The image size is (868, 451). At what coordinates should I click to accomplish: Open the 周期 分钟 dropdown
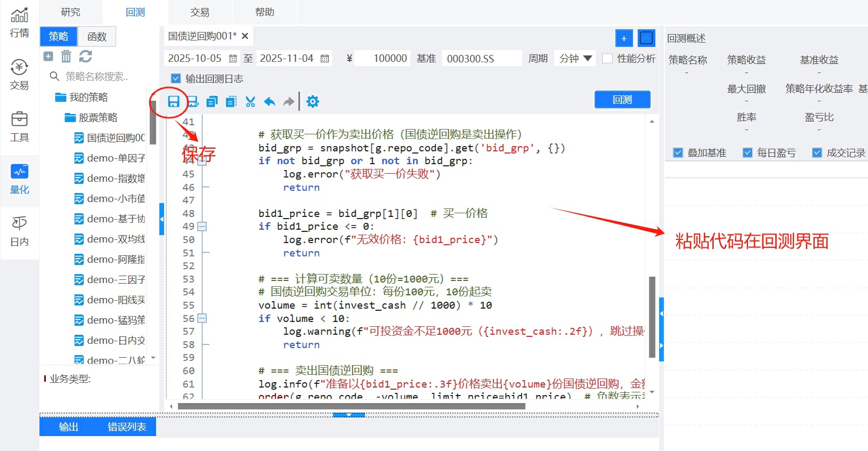575,59
